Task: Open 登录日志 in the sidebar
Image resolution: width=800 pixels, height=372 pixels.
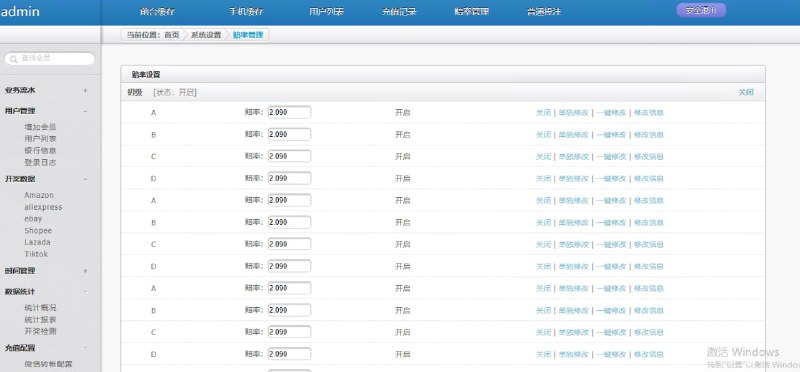Action: pyautogui.click(x=40, y=162)
